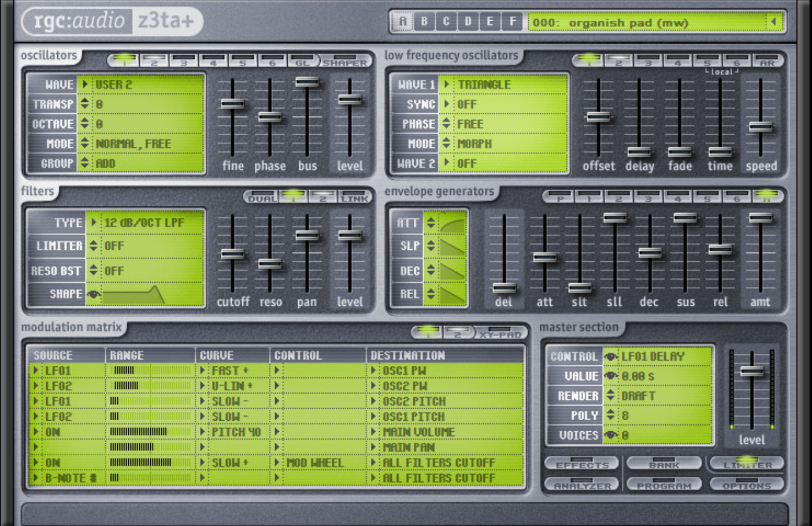This screenshot has width=812, height=526.
Task: Select program bank E
Action: click(490, 22)
